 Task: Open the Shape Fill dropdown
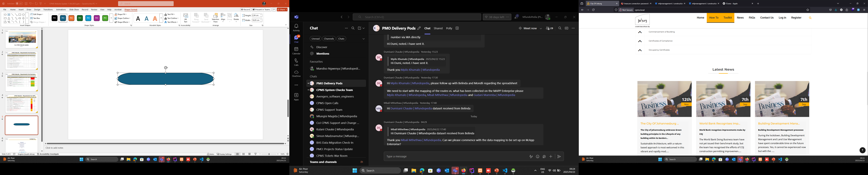121,14
